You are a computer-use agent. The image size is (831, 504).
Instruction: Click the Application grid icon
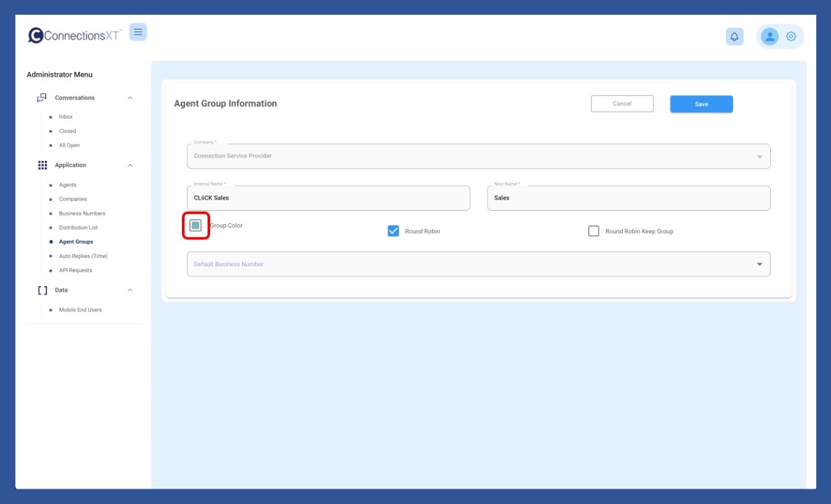pos(42,165)
